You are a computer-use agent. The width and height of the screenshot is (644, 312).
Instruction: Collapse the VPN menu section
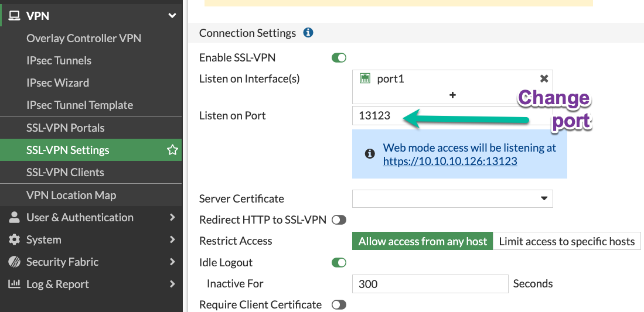[172, 16]
